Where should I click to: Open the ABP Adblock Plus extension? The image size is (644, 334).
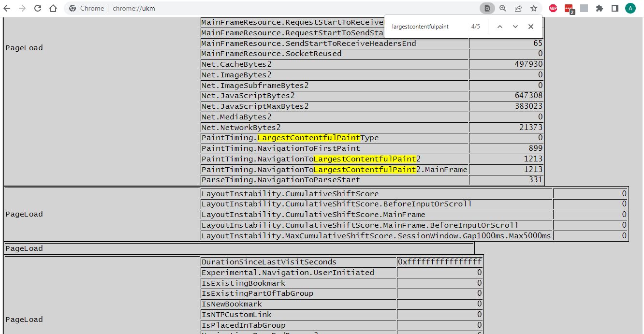tap(553, 8)
